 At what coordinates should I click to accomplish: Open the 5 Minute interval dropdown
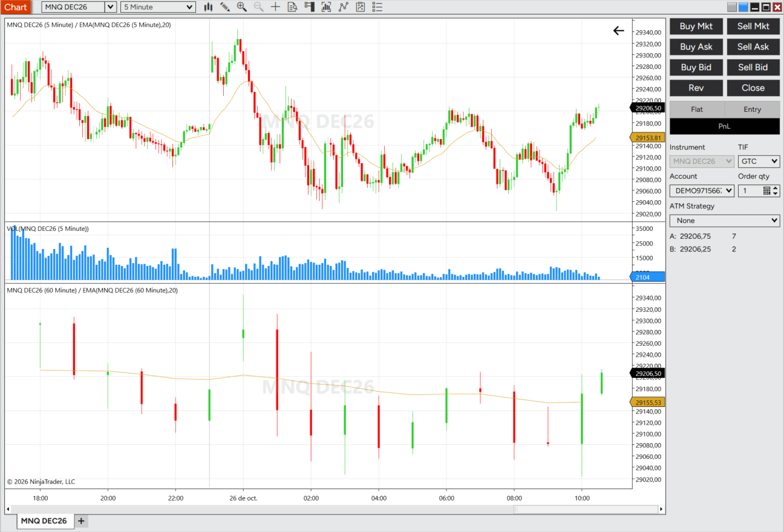pos(157,7)
